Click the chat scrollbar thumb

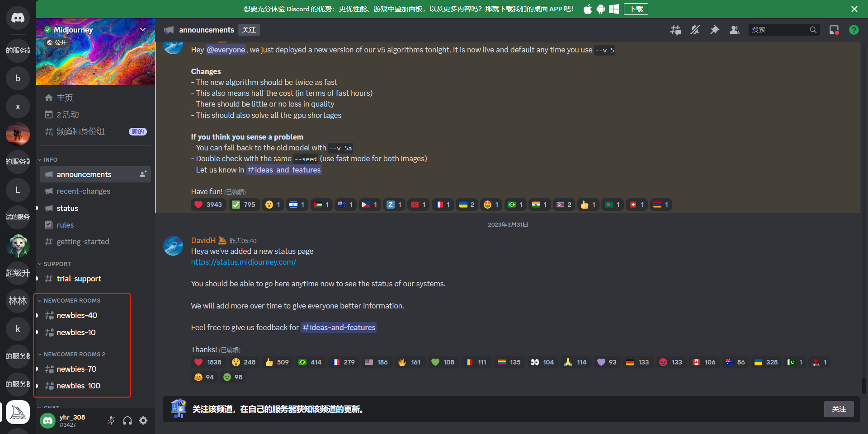click(864, 386)
